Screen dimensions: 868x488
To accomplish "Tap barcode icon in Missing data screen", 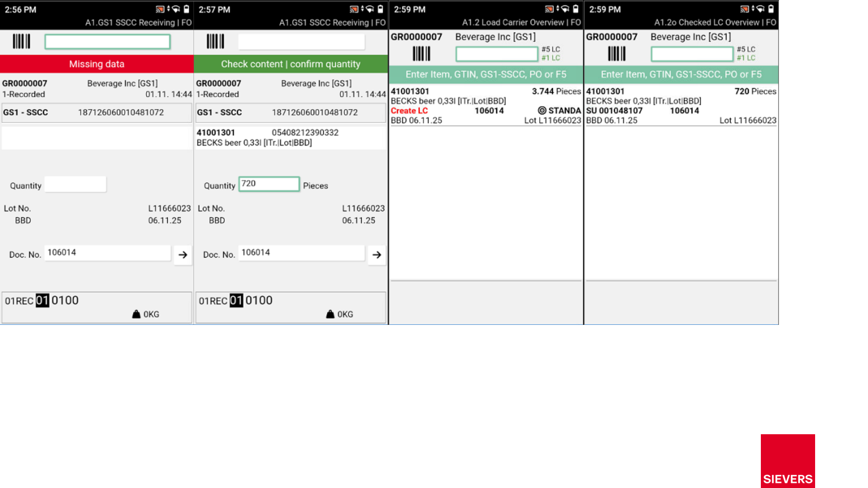I will point(21,42).
